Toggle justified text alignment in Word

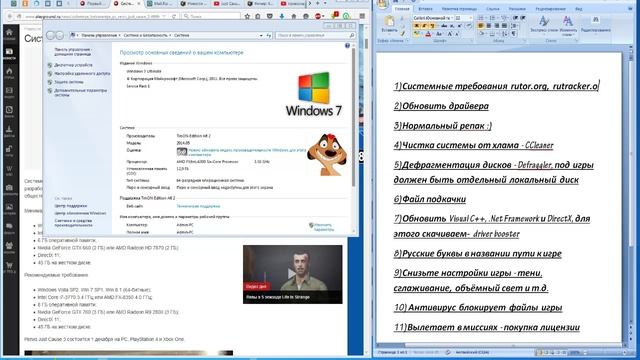[504, 26]
